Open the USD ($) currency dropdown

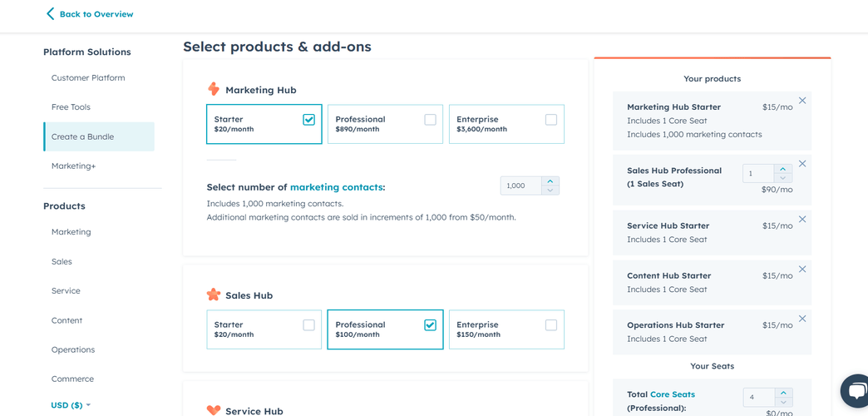point(71,405)
